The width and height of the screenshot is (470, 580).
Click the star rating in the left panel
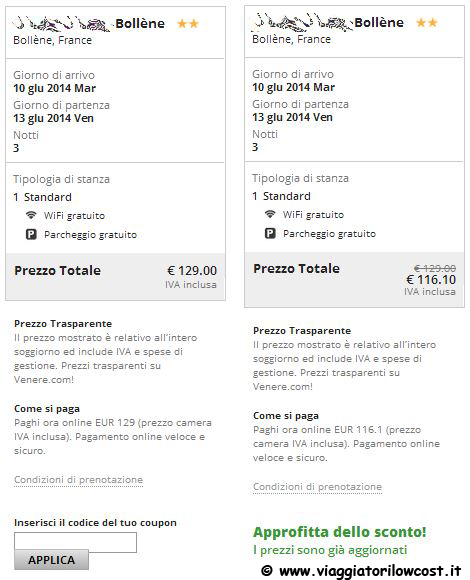[188, 24]
